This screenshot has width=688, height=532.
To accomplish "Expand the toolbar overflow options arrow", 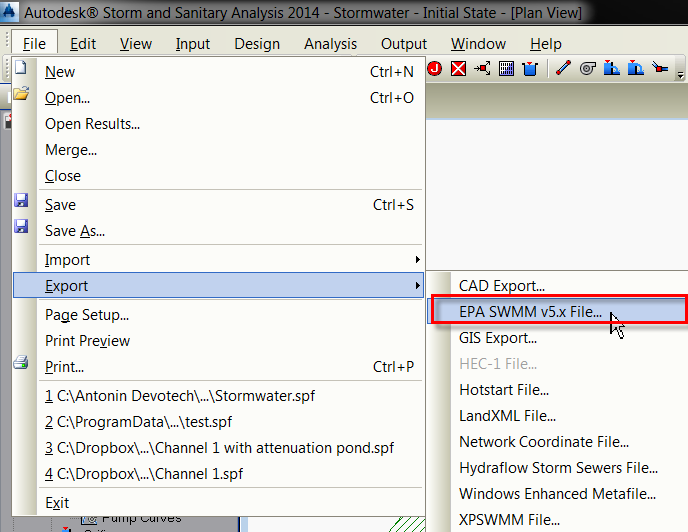I will point(680,75).
